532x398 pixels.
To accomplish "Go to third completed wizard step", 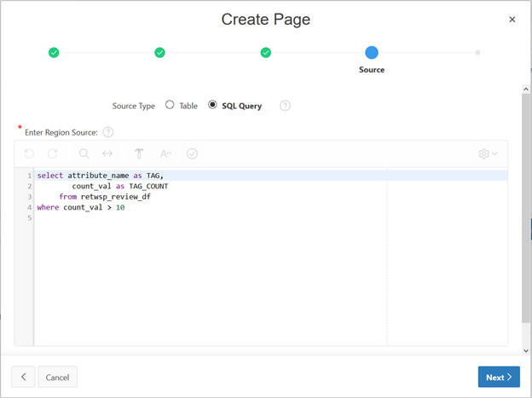I will pos(266,53).
